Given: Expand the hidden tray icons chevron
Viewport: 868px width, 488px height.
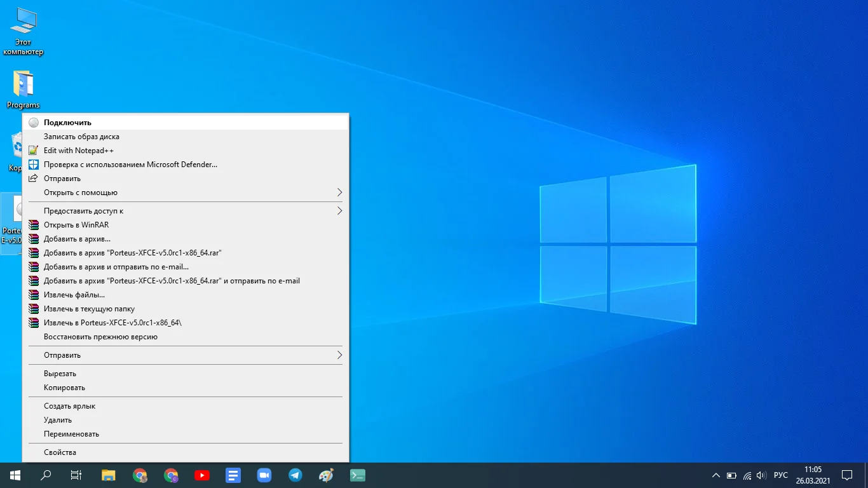Looking at the screenshot, I should (716, 475).
